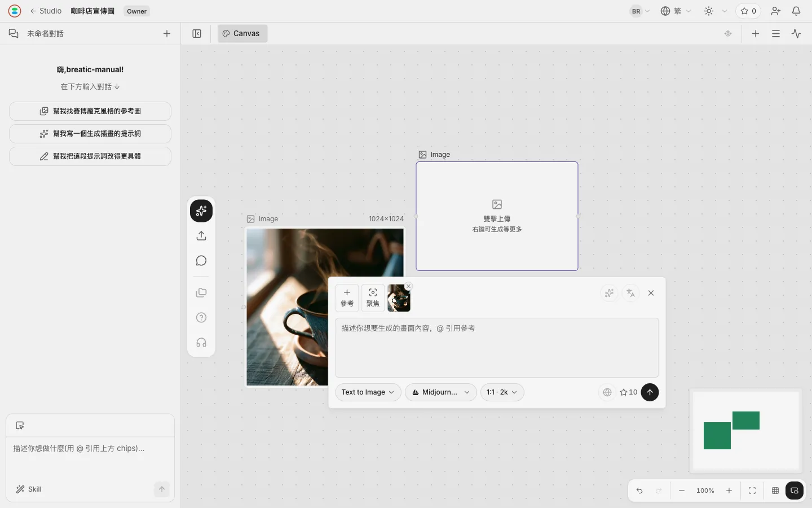Zoom out the canvas with minus
Viewport: 812px width, 508px height.
pos(682,491)
